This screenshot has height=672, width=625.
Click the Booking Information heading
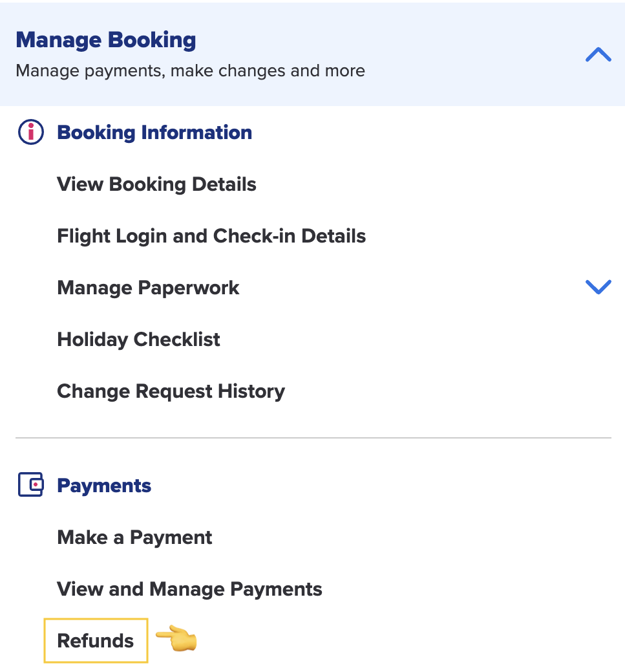[154, 133]
